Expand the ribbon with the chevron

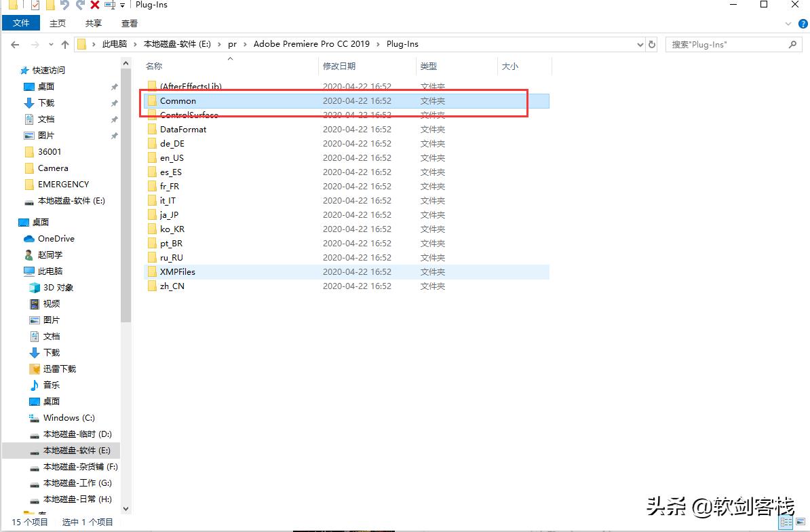tap(788, 24)
